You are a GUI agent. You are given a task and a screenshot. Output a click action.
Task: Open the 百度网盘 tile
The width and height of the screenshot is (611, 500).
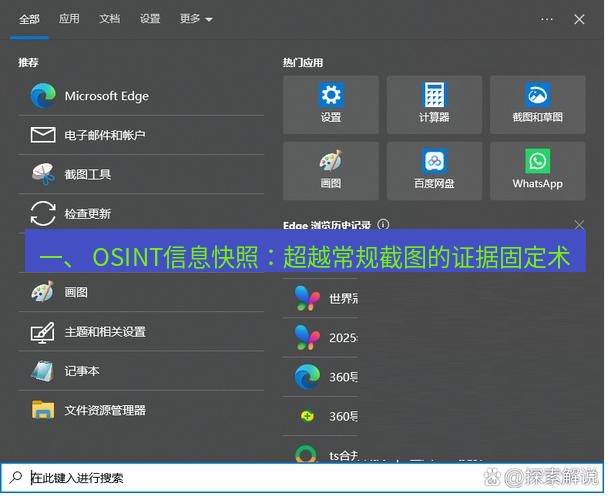pyautogui.click(x=434, y=171)
